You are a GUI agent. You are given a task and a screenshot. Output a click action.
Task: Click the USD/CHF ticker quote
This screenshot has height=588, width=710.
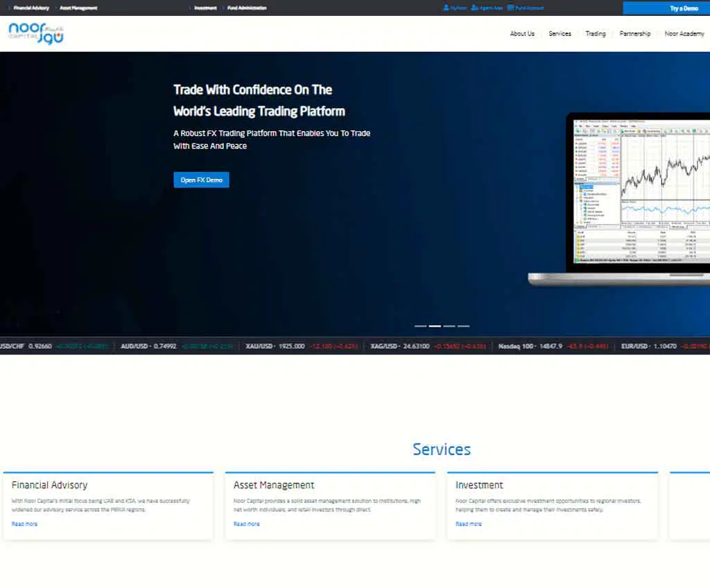click(x=54, y=346)
